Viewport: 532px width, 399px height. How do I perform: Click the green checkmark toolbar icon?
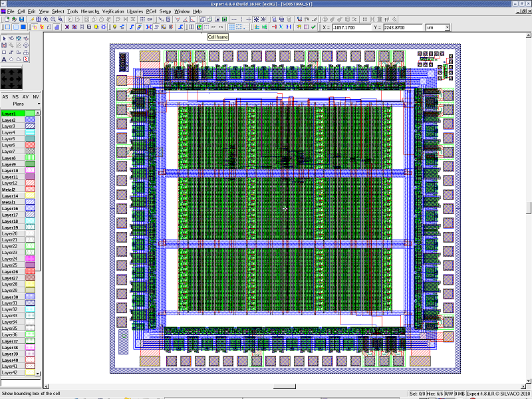pyautogui.click(x=313, y=27)
